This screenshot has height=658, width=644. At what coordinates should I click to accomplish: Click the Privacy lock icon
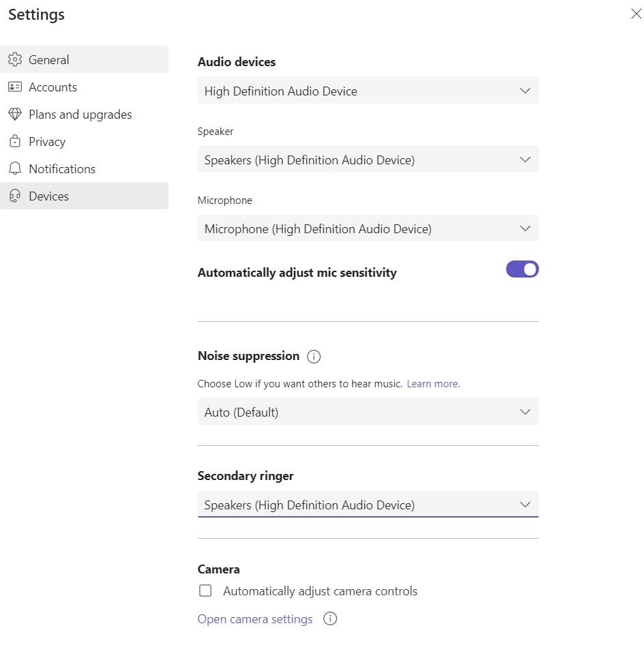[15, 141]
